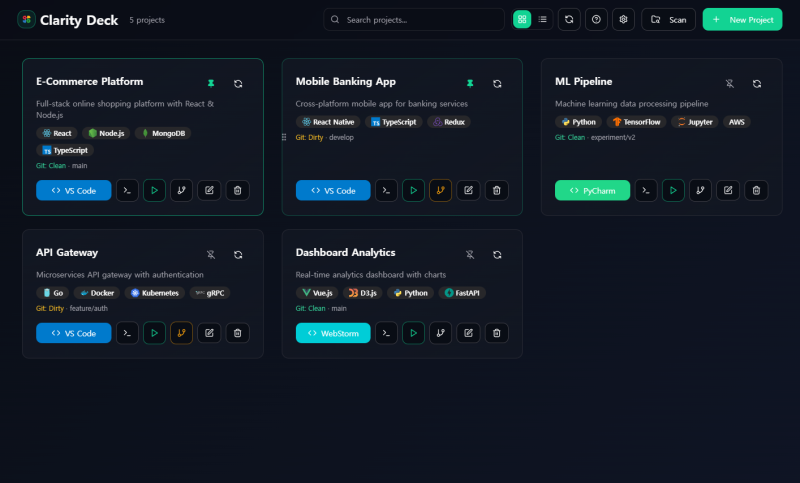This screenshot has width=800, height=483.
Task: Open Mobile Banking App in VS Code
Action: pos(333,190)
